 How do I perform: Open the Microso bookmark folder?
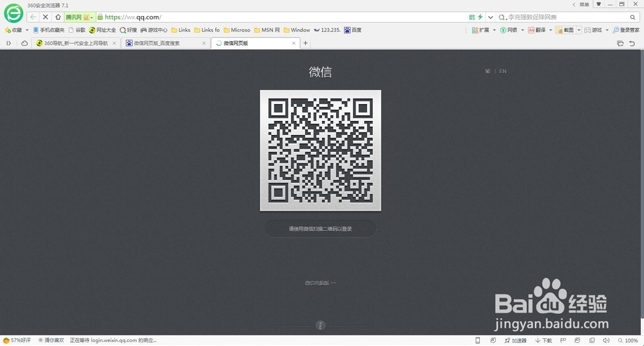coord(237,30)
